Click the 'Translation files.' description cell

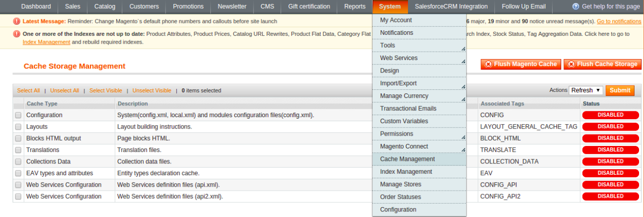tap(139, 150)
